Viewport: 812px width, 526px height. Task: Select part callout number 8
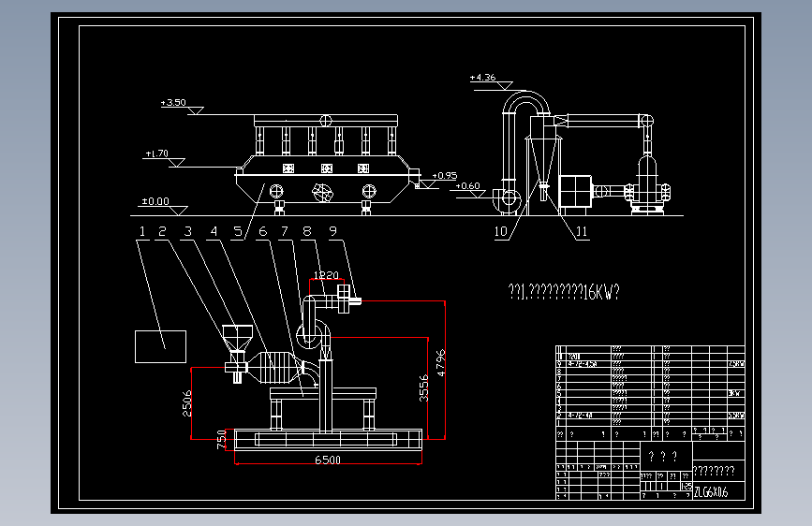click(x=307, y=231)
